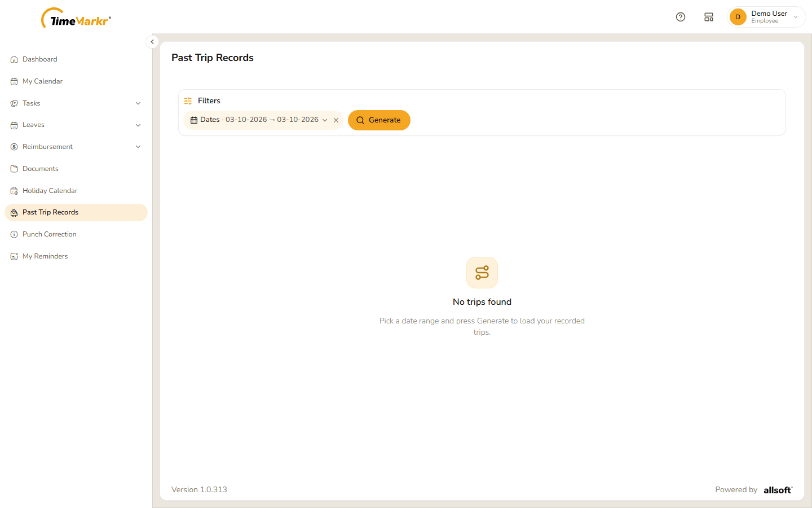Go to Dashboard in the sidebar

(76, 59)
